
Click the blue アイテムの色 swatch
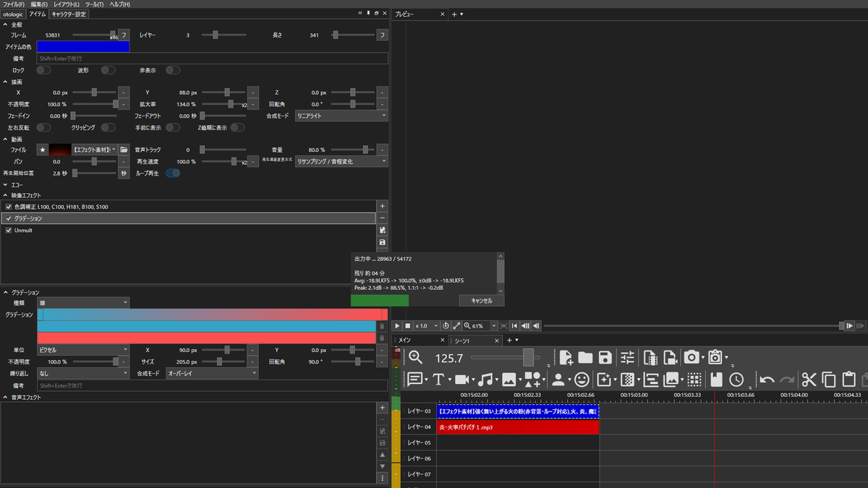[x=83, y=46]
